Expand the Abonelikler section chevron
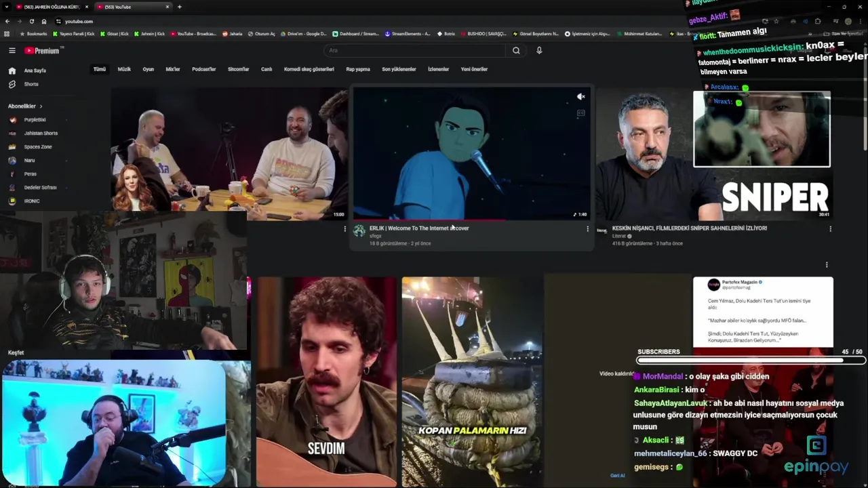868x488 pixels. tap(41, 106)
